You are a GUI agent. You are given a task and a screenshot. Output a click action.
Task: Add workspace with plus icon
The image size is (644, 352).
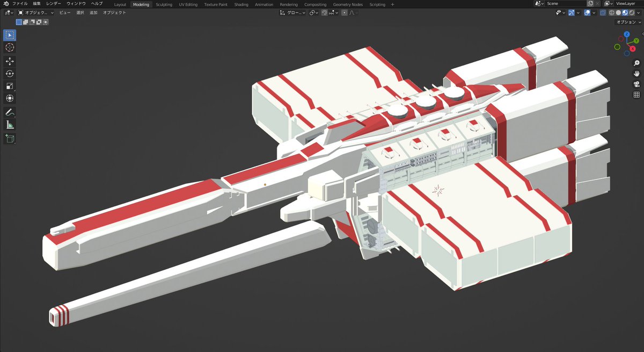pyautogui.click(x=392, y=4)
